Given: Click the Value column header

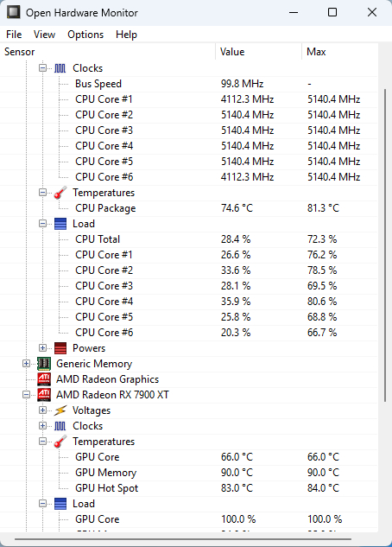Looking at the screenshot, I should [x=258, y=52].
